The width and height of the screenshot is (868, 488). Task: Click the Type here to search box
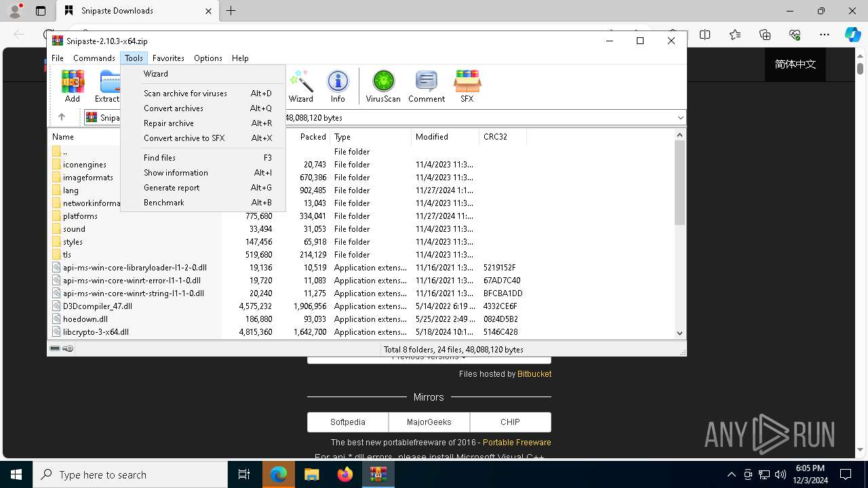pos(130,474)
